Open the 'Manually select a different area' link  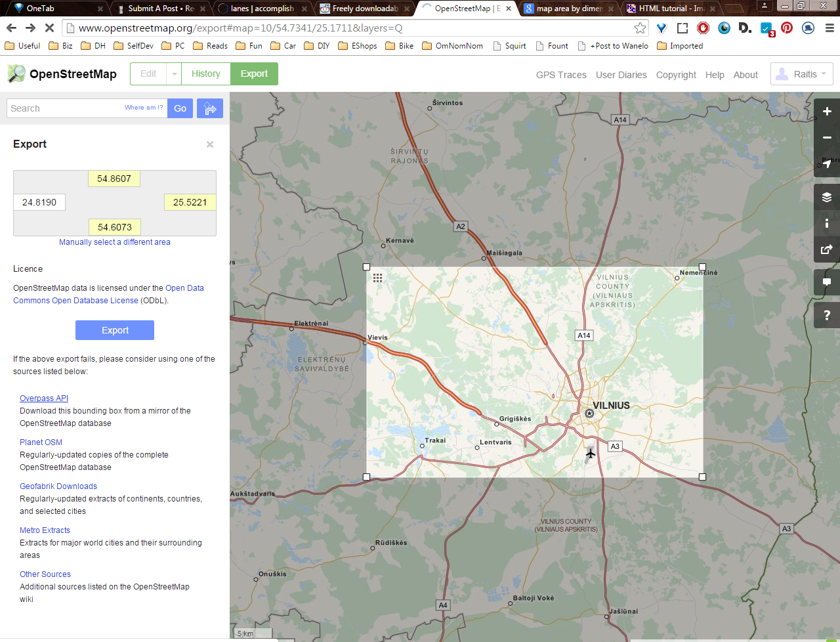(x=114, y=242)
